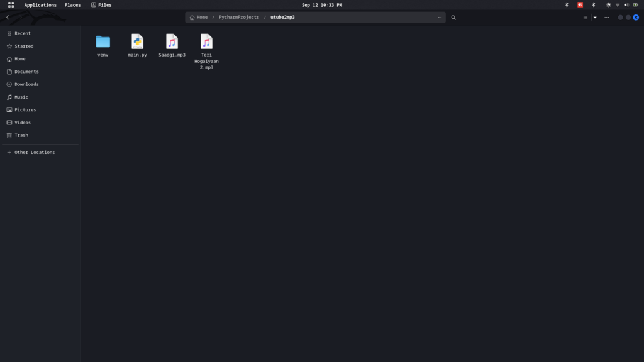Close the Files window with the blue X
This screenshot has height=362, width=644.
point(636,17)
